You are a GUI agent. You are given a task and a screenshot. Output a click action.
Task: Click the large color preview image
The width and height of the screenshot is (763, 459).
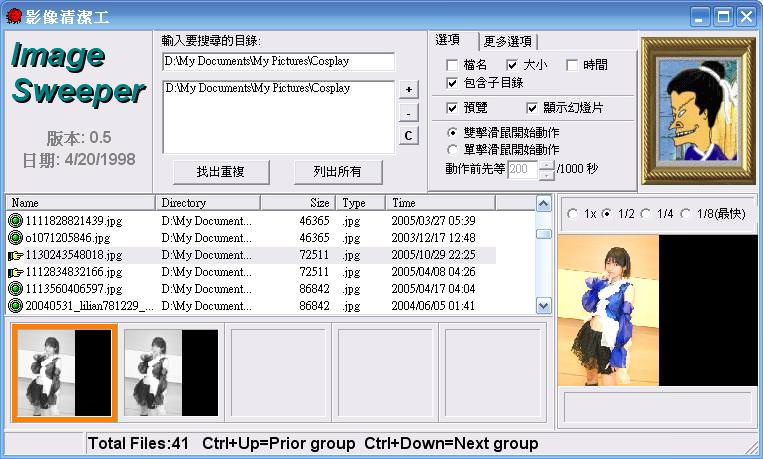tap(658, 311)
